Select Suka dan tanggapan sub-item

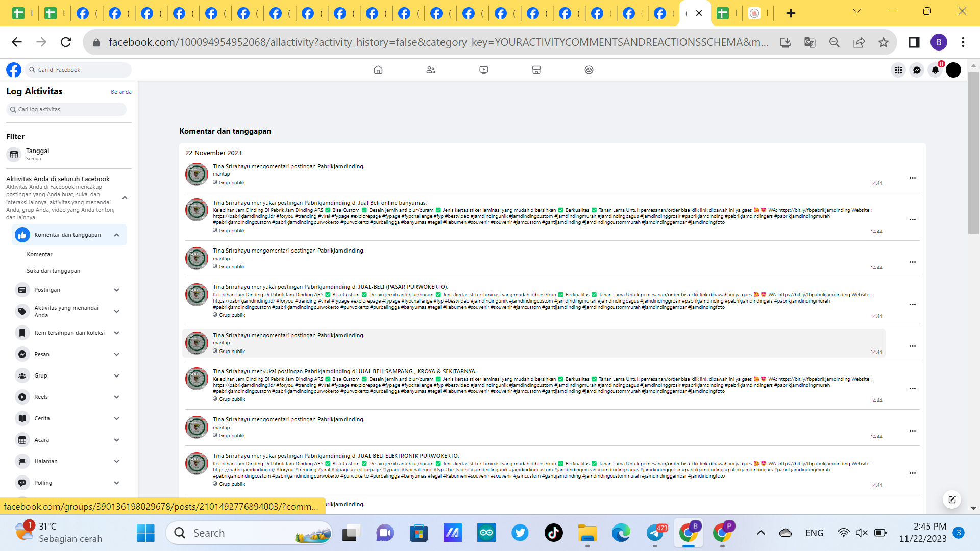pos(54,271)
